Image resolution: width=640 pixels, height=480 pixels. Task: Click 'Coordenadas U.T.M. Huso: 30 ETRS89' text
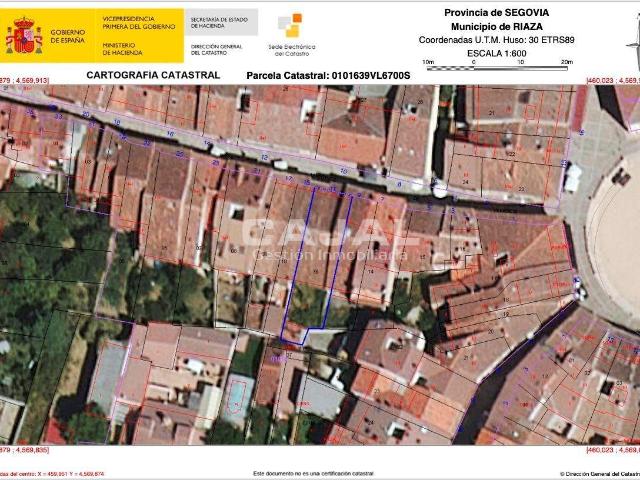click(496, 40)
